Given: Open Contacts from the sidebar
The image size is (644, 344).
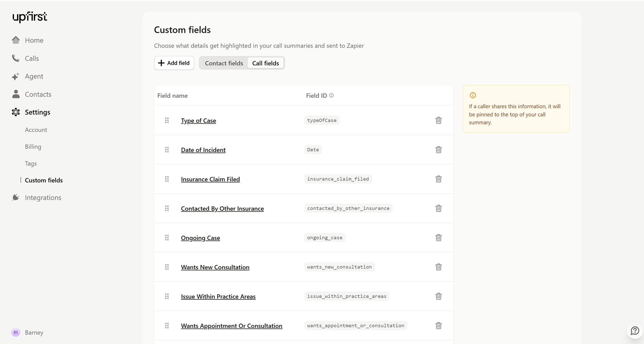Looking at the screenshot, I should (x=38, y=94).
